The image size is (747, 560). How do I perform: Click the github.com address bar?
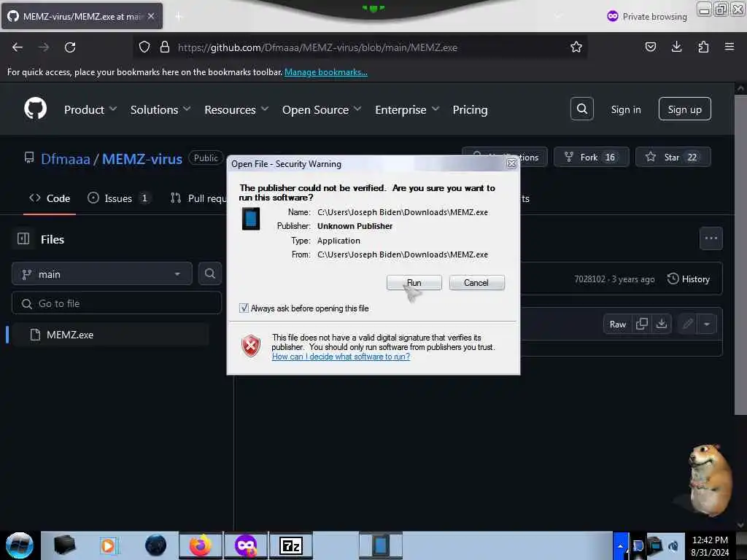[360, 47]
